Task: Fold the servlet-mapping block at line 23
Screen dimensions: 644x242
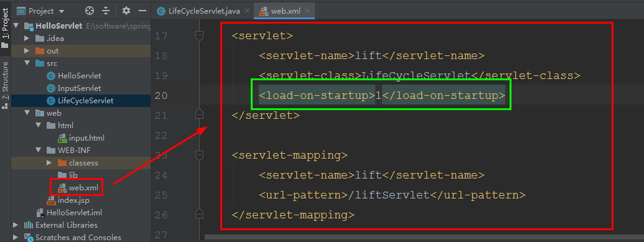Action: click(199, 155)
